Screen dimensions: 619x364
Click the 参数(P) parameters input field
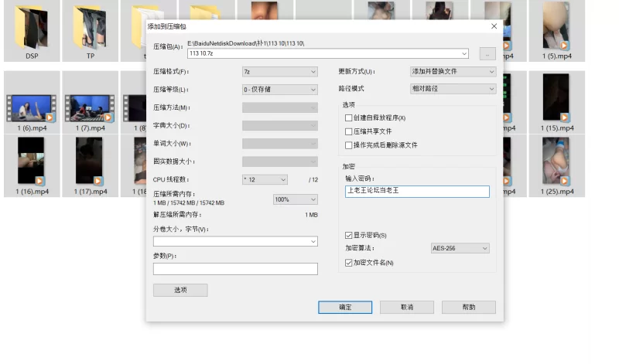235,269
